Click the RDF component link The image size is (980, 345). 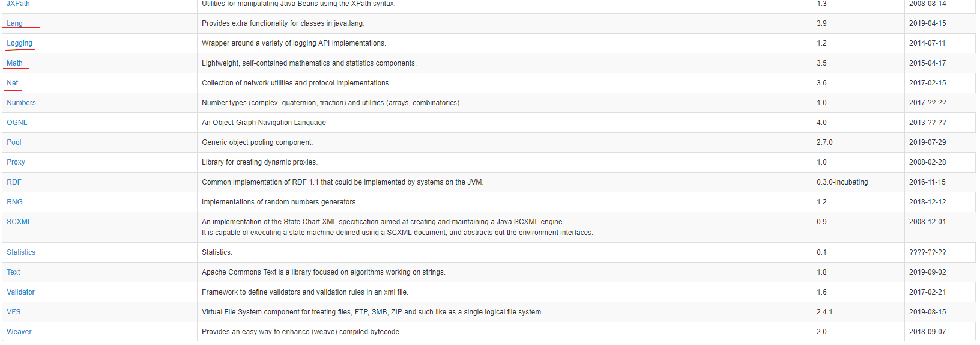[x=14, y=182]
